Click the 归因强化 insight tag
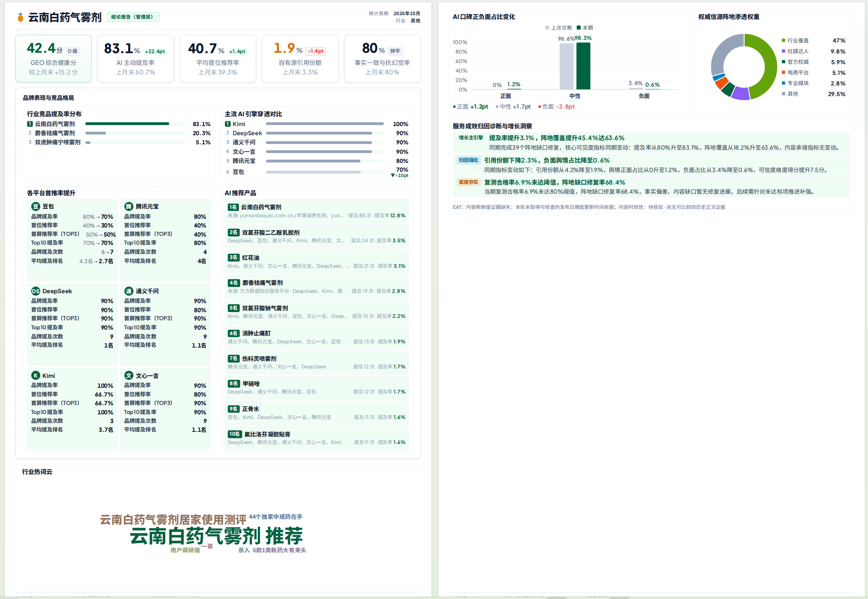The width and height of the screenshot is (868, 599). (468, 160)
